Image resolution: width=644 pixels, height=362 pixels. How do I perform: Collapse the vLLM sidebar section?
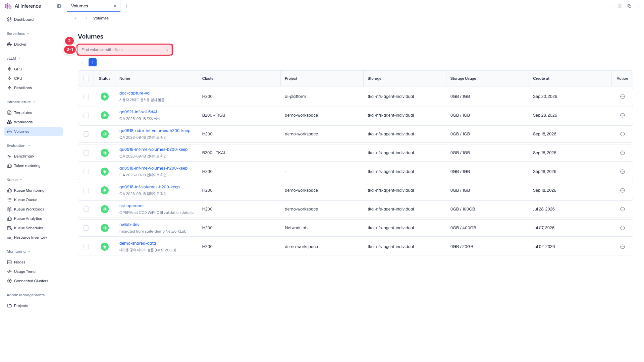tap(14, 58)
